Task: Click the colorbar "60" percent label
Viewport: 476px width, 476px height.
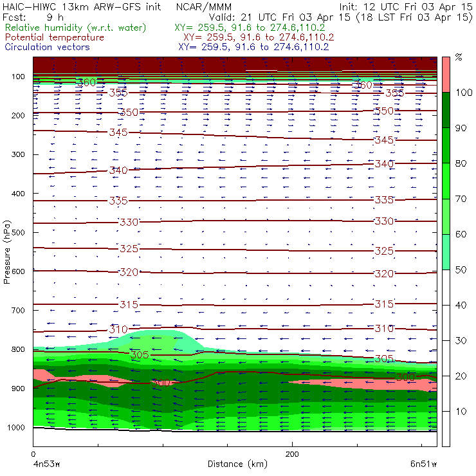Action: pos(461,234)
